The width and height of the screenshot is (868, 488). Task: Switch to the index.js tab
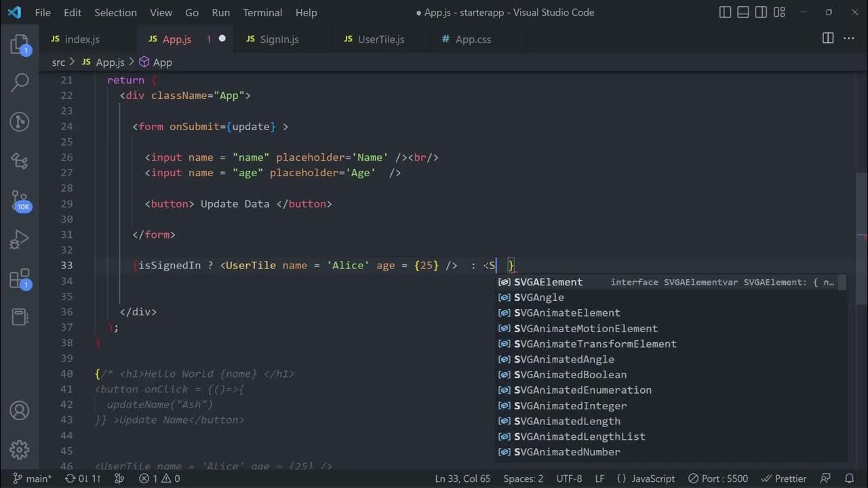[x=88, y=39]
